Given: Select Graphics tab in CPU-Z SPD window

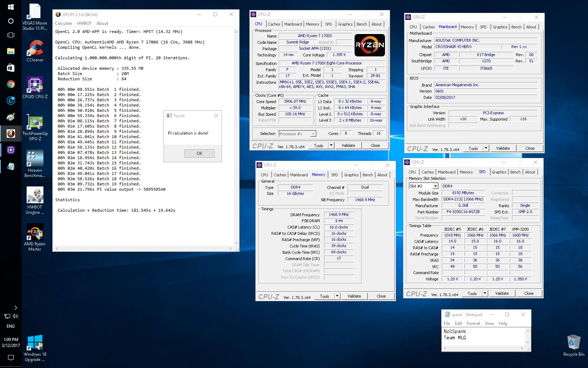Looking at the screenshot, I should pos(499,172).
